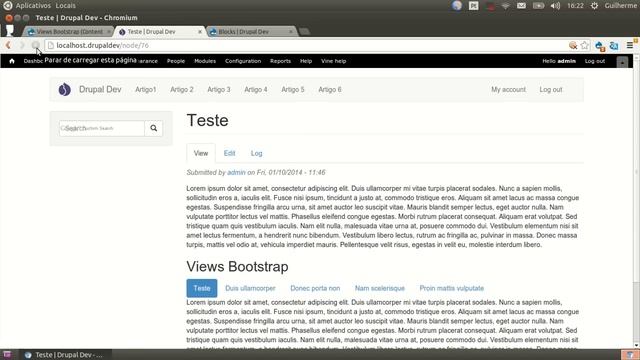Open the Locais menu in top panel
The width and height of the screenshot is (640, 360).
pyautogui.click(x=65, y=6)
